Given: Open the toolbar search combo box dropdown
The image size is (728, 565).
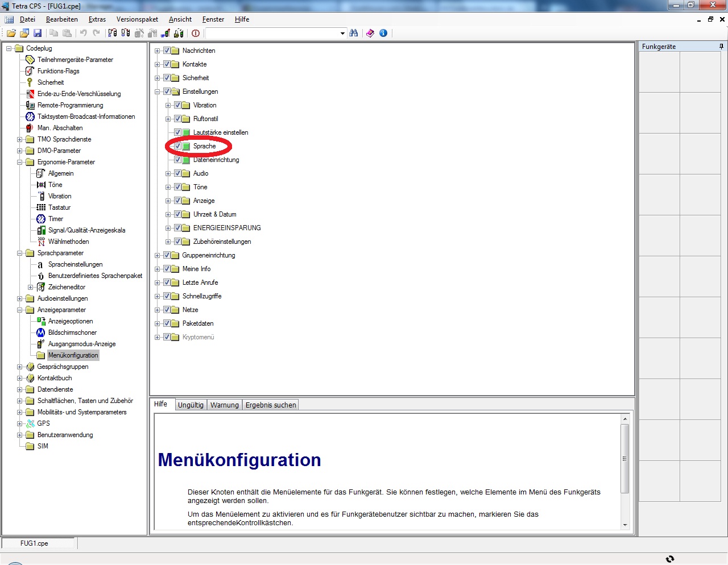Looking at the screenshot, I should 342,34.
